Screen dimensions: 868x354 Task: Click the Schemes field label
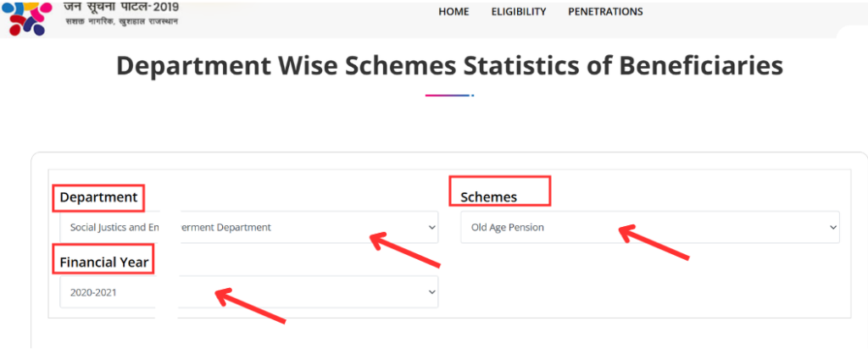[x=488, y=197]
